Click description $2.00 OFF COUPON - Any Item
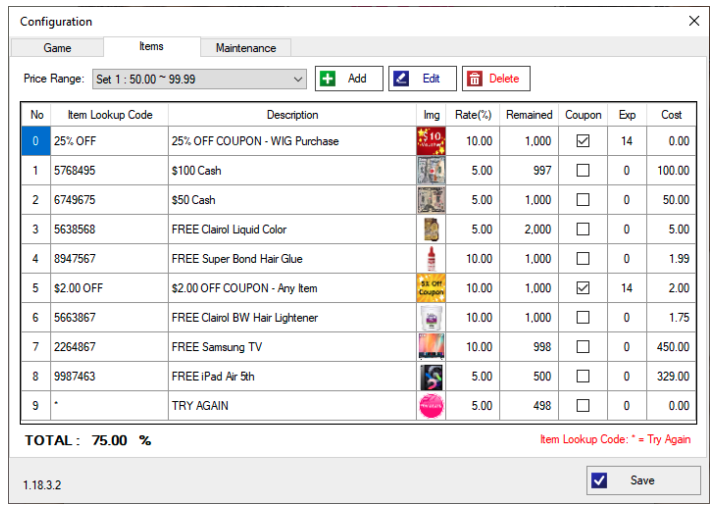The height and width of the screenshot is (515, 718). (245, 288)
